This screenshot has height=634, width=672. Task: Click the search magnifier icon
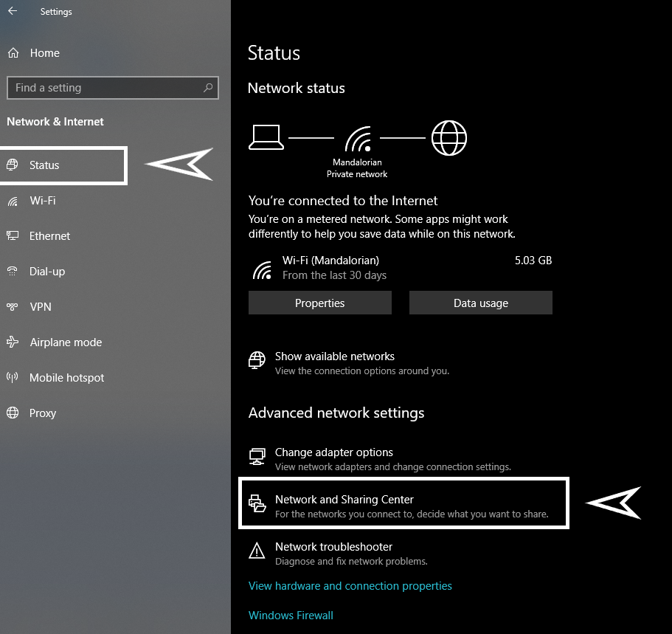[x=208, y=88]
